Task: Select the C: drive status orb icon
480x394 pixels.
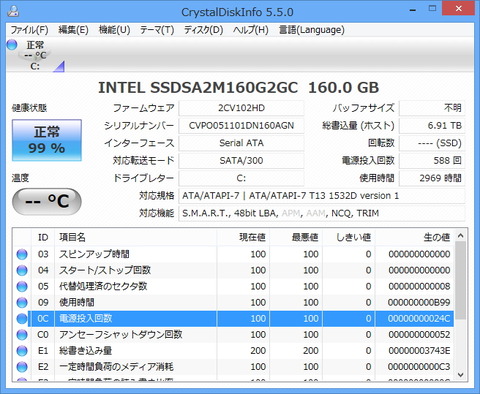Action: [12, 45]
